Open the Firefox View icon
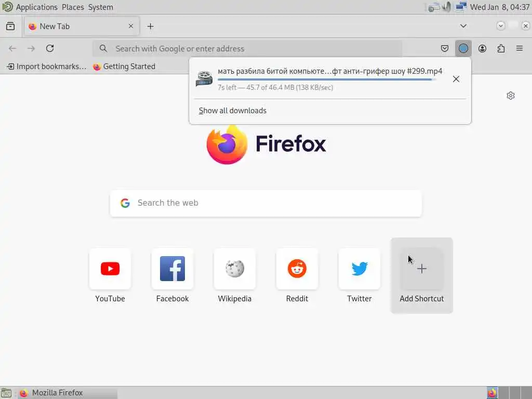The height and width of the screenshot is (399, 532). (10, 26)
